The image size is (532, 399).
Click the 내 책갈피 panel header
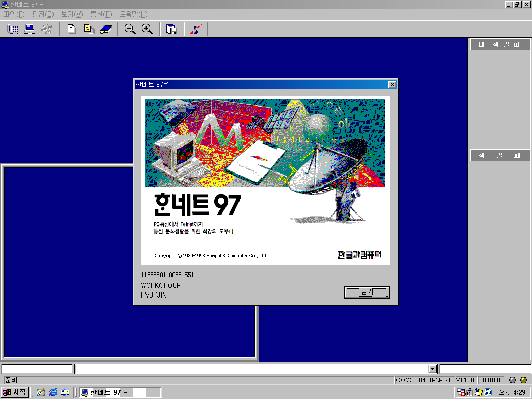coord(500,45)
